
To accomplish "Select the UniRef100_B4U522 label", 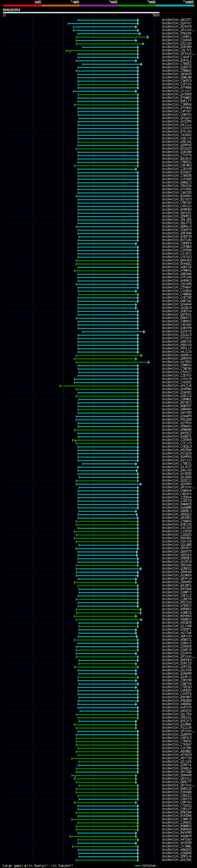I will point(177,433).
